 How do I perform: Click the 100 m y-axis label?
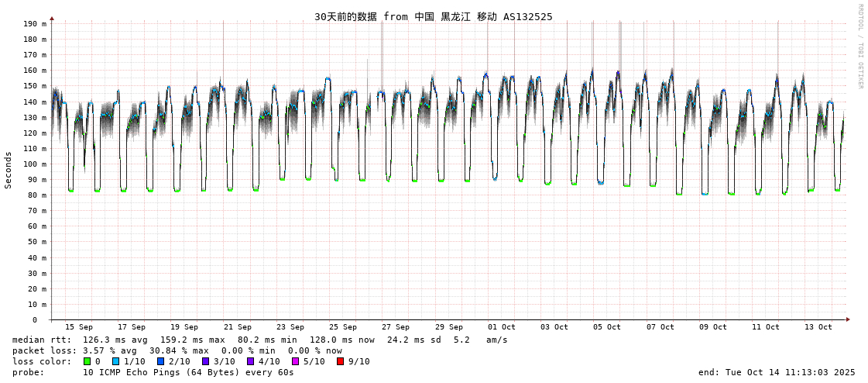click(x=34, y=164)
